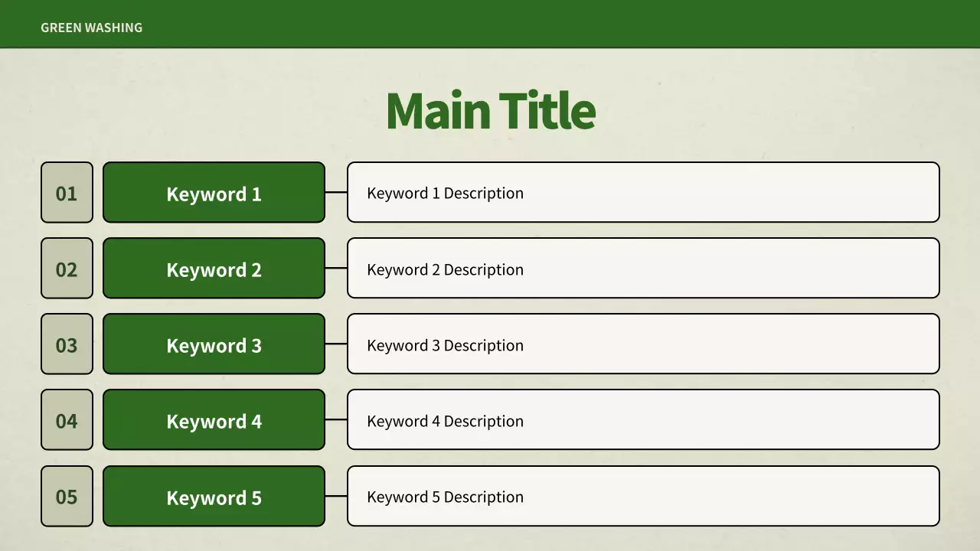The height and width of the screenshot is (551, 980).
Task: Select the Keyword 2 Description text box
Action: point(643,269)
